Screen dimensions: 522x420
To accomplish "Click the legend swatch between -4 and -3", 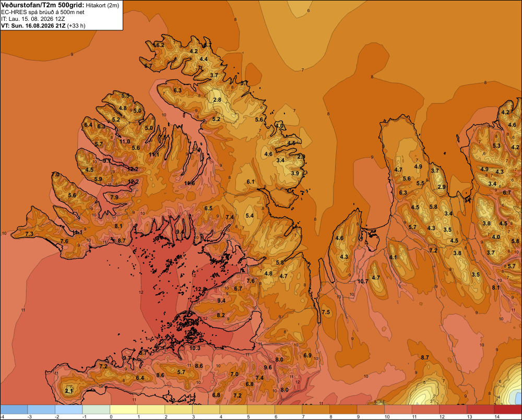I will click(14, 410).
